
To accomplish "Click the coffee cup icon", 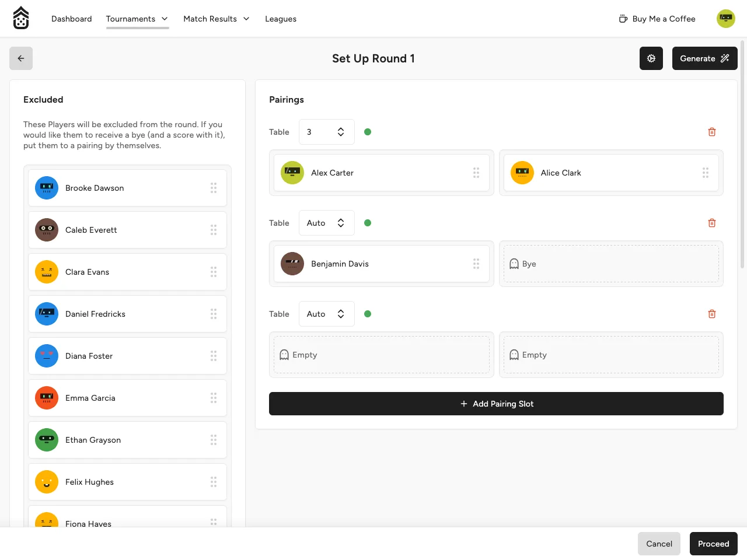I will click(623, 19).
